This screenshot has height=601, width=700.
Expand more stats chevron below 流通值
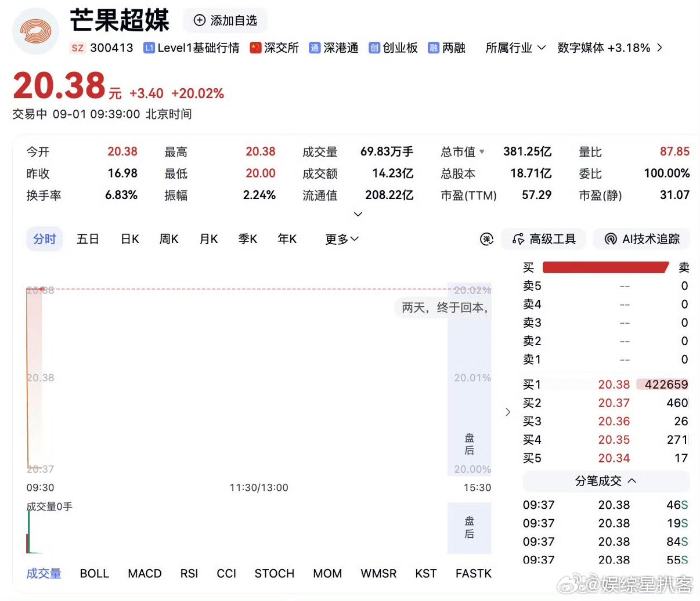click(x=358, y=214)
